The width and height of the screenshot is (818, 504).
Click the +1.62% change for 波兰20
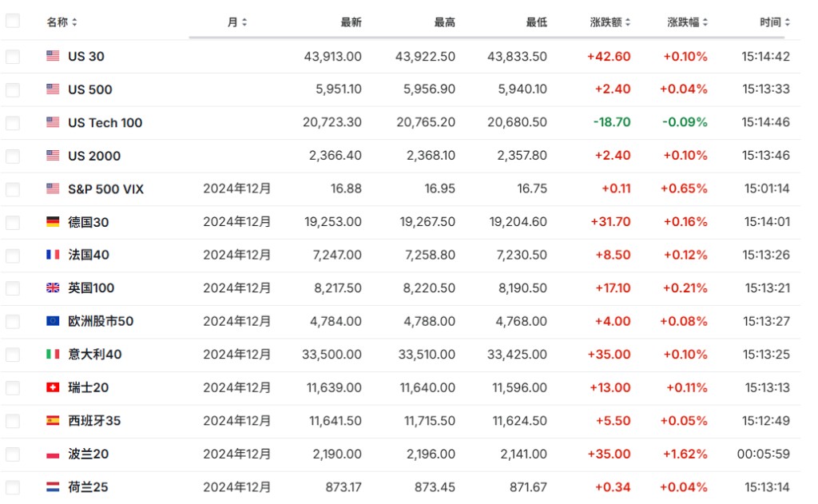[x=685, y=454]
